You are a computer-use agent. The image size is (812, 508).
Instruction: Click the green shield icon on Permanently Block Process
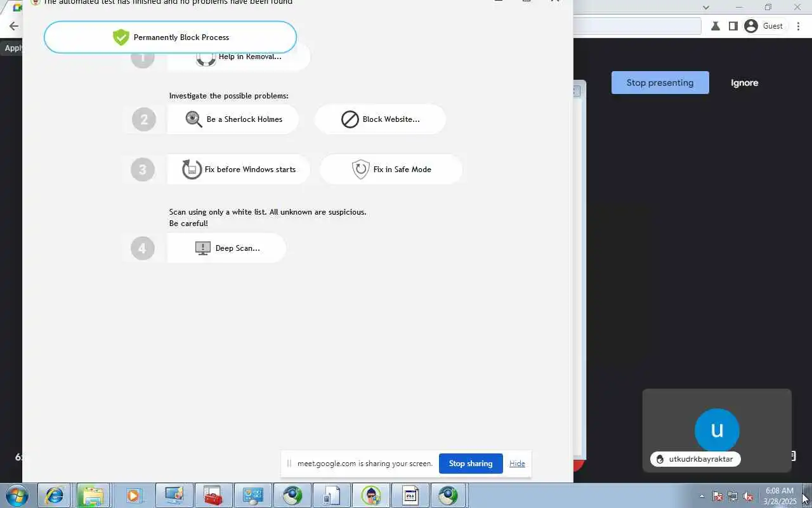(121, 37)
